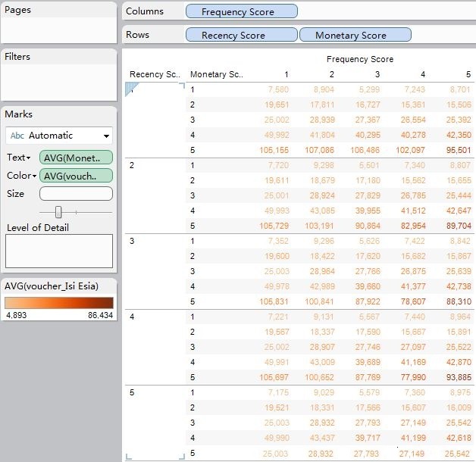The image size is (476, 462).
Task: Click the Monetary Sc.. column header
Action: [216, 74]
